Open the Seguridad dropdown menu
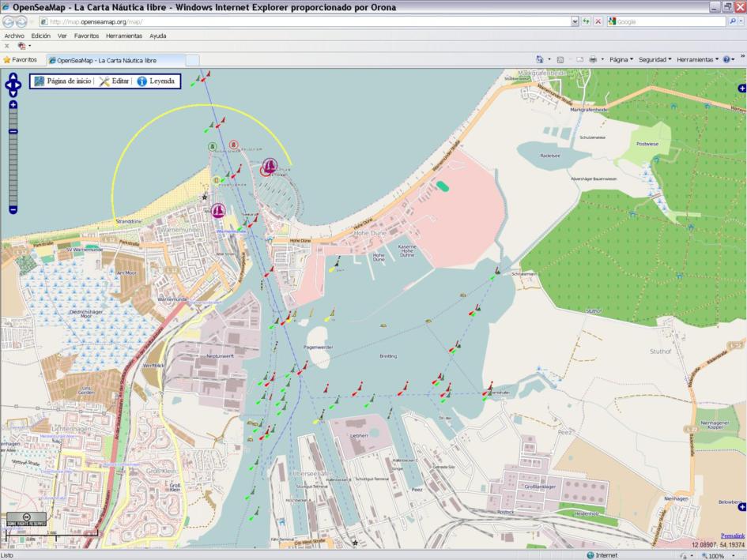The width and height of the screenshot is (747, 560). point(655,59)
